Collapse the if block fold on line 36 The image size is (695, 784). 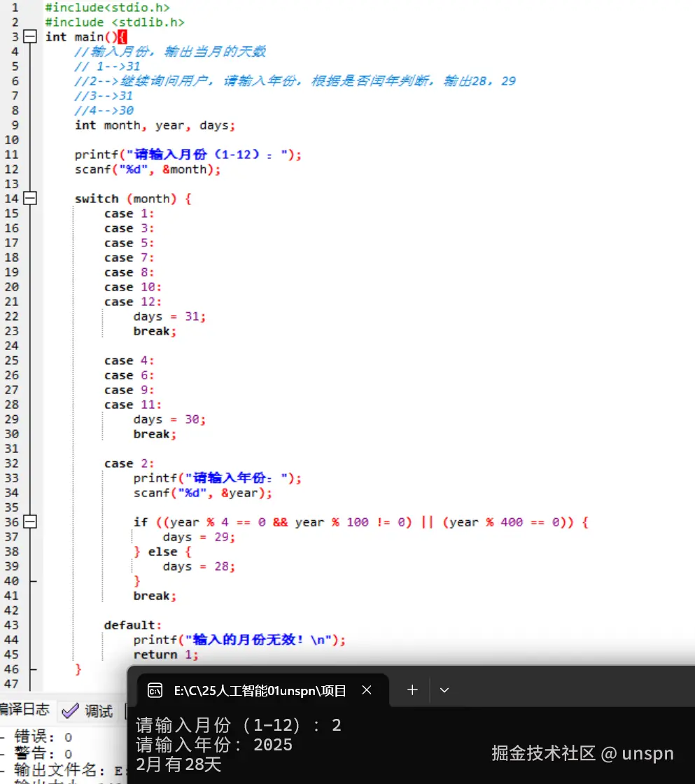pos(30,522)
